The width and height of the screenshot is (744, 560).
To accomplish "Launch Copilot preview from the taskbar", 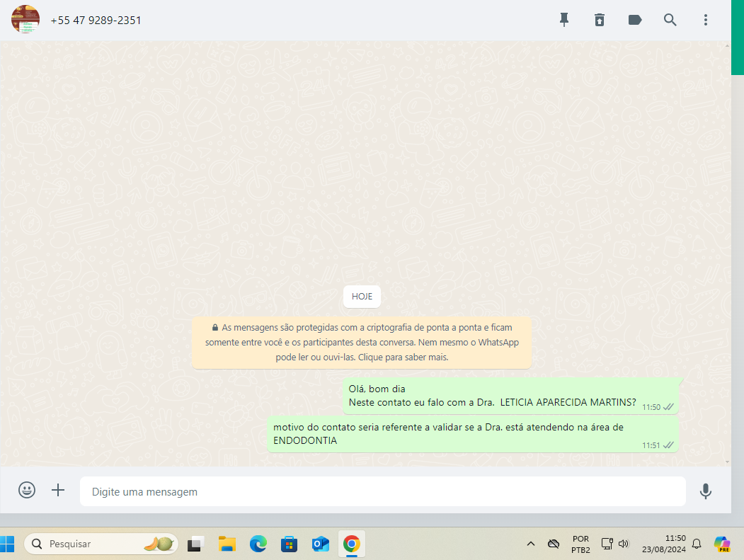I will coord(722,544).
